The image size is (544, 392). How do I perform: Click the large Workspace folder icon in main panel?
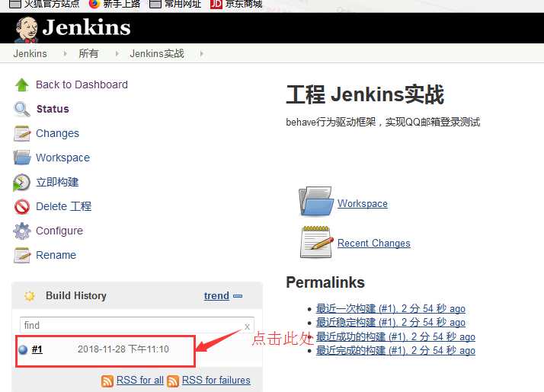pos(316,202)
